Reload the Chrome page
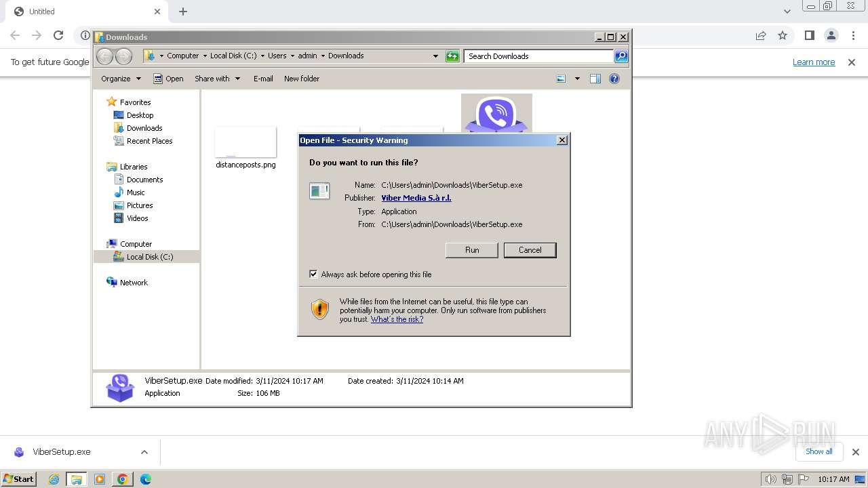The image size is (868, 488). coord(58,35)
